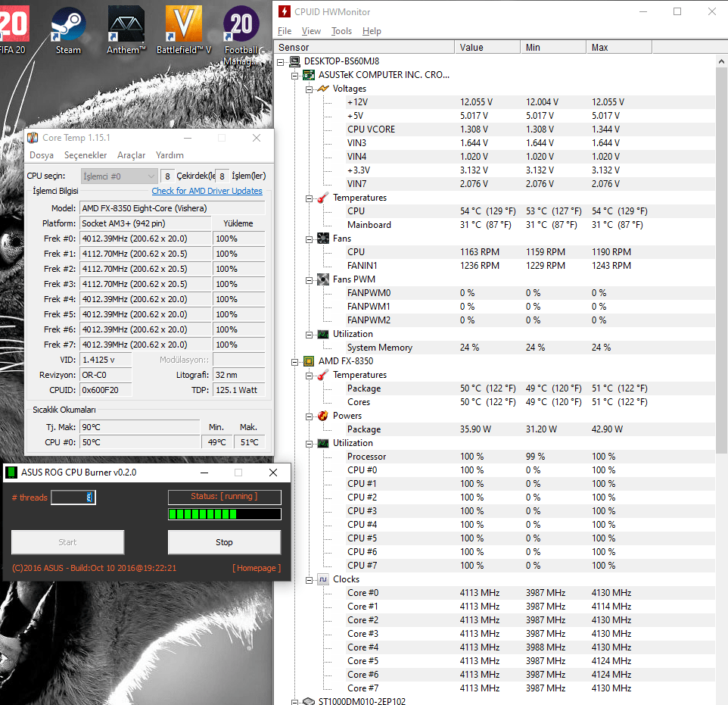Screen dimensions: 728x705
Task: Click the threads input field
Action: point(73,498)
